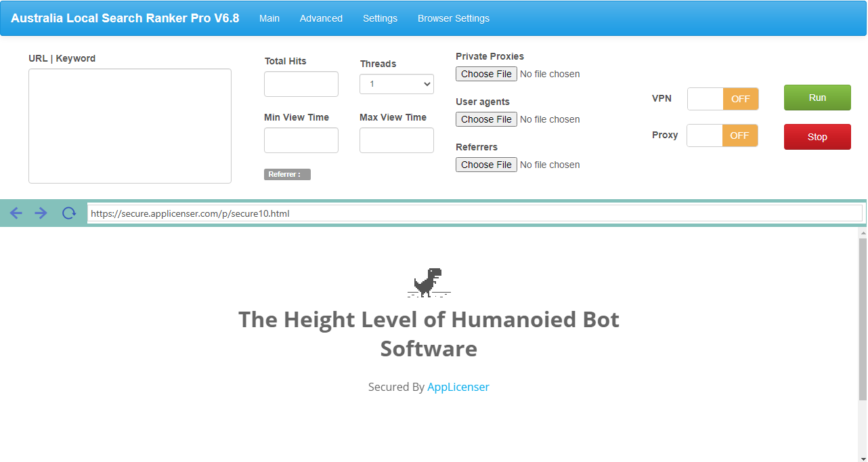
Task: Click the Max View Time field
Action: tap(397, 140)
